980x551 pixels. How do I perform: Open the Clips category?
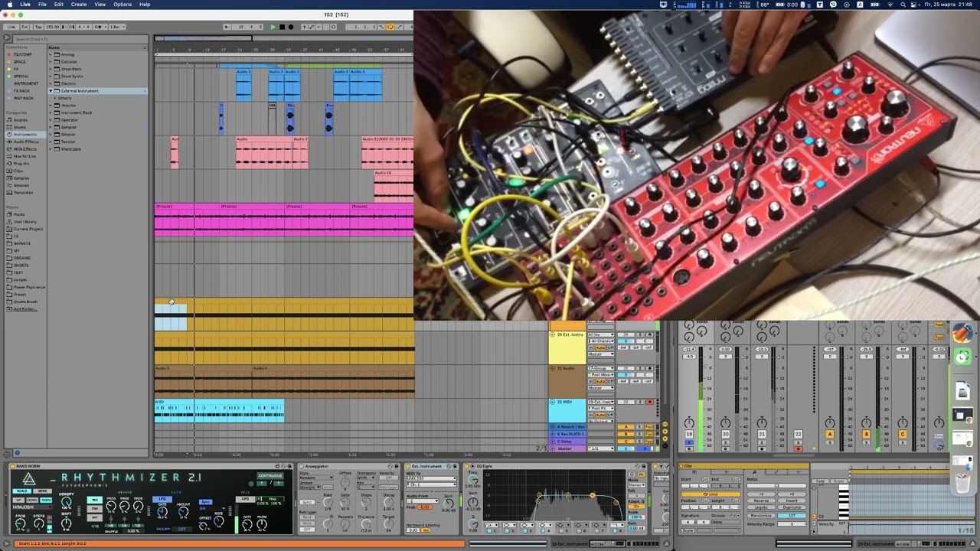pyautogui.click(x=18, y=171)
